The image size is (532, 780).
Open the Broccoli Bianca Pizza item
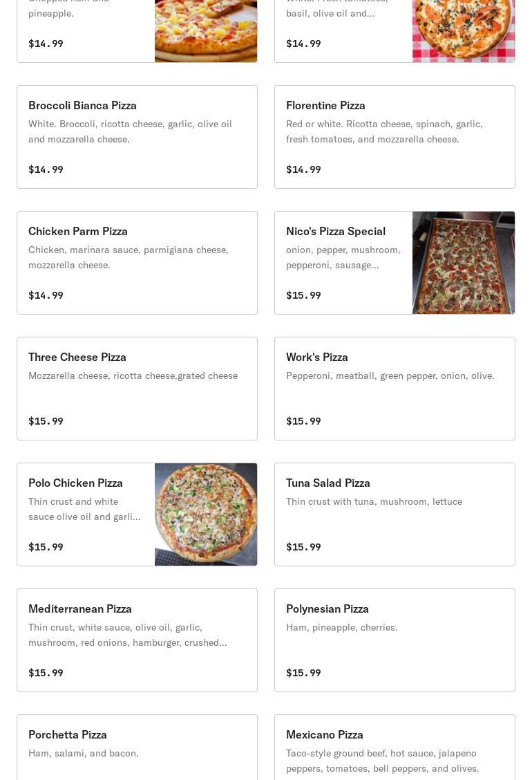(x=137, y=137)
